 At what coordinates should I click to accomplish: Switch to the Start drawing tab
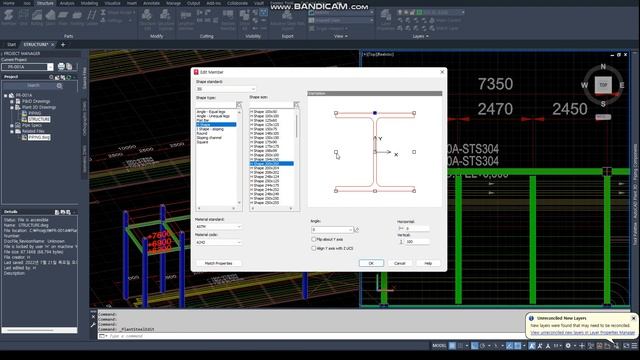(11, 44)
